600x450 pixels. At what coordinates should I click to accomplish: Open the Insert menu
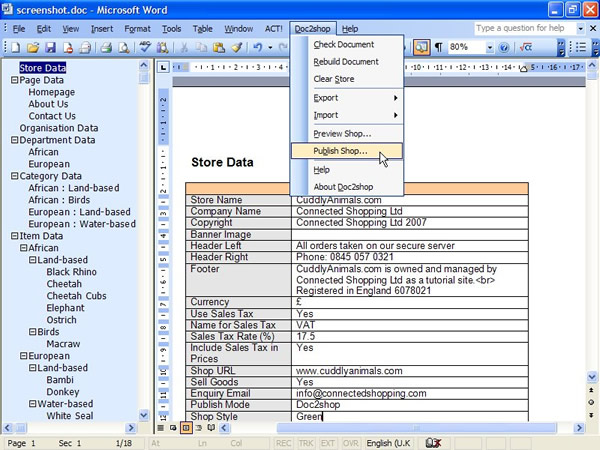[102, 29]
